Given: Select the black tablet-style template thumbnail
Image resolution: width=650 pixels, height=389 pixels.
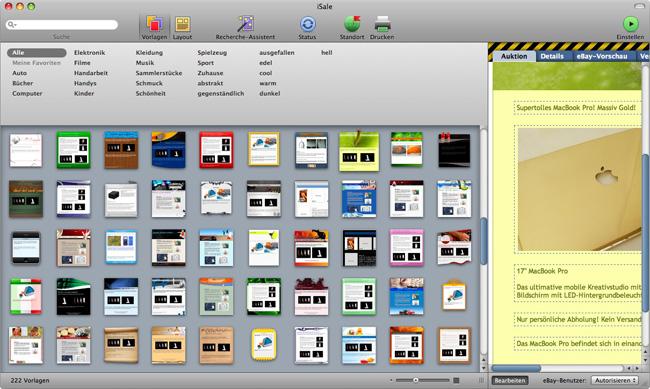Looking at the screenshot, I should pyautogui.click(x=26, y=248).
